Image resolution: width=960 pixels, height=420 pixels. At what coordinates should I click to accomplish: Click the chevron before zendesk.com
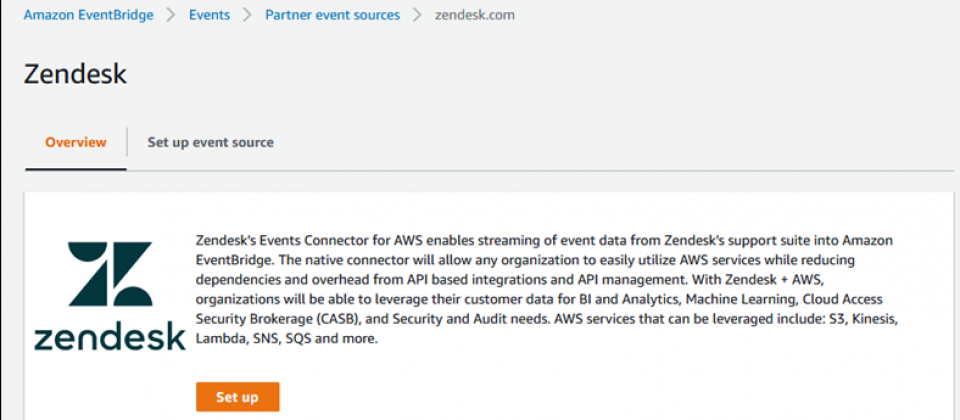pos(418,15)
